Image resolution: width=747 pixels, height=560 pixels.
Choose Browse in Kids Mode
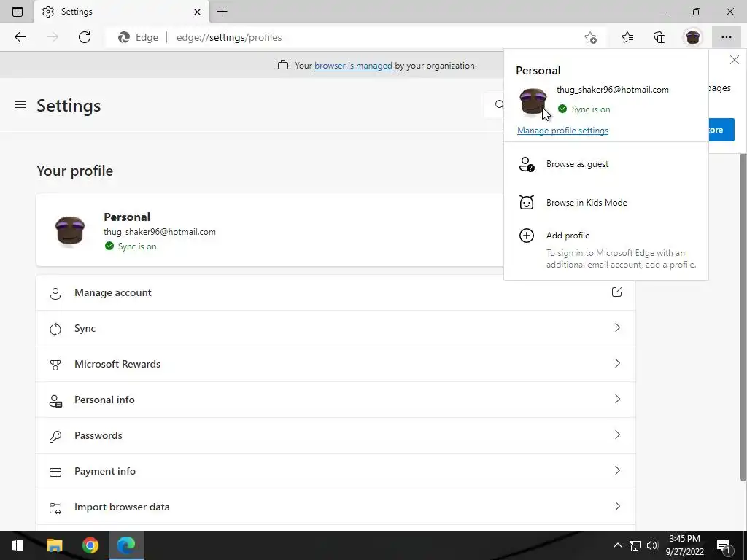[606, 203]
